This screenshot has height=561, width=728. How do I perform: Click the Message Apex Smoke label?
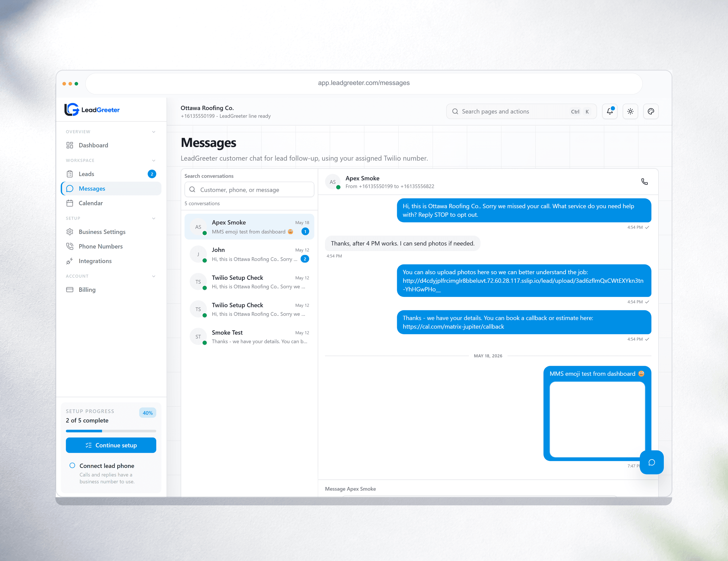pyautogui.click(x=350, y=489)
